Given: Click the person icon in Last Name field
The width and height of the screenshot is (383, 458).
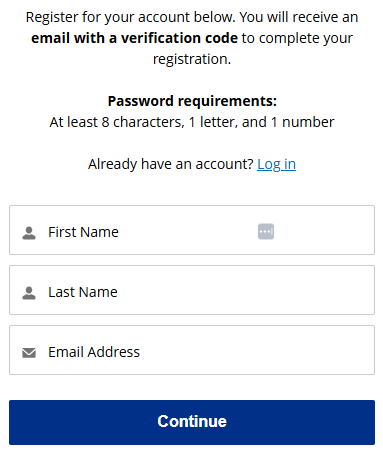Looking at the screenshot, I should pyautogui.click(x=29, y=293).
